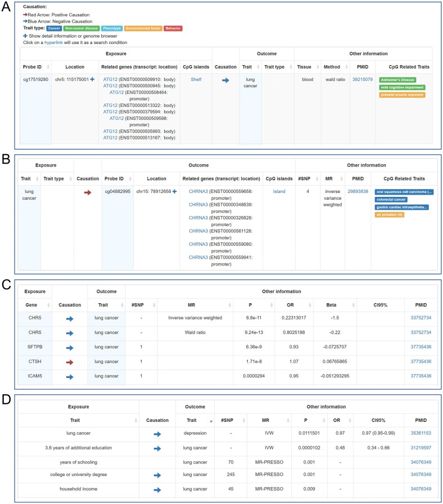Click the plus icon beside chr15: 78912658
Viewport: 443px width, 504px height.
tap(174, 191)
